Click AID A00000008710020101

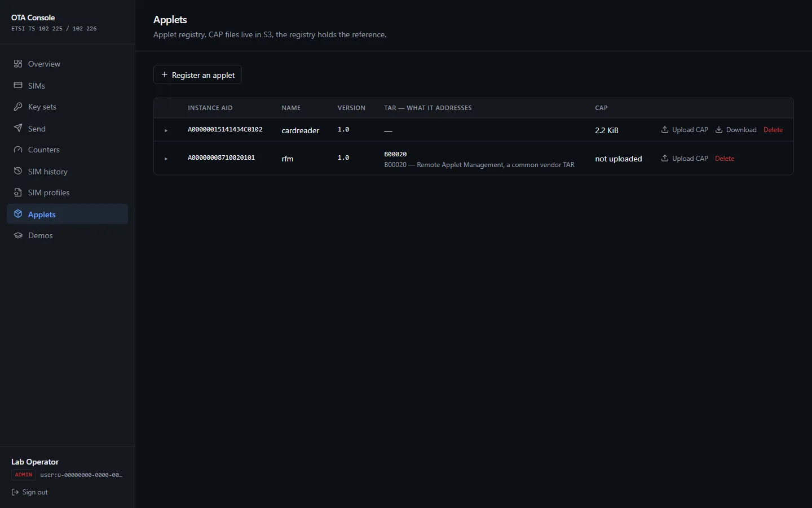(221, 157)
